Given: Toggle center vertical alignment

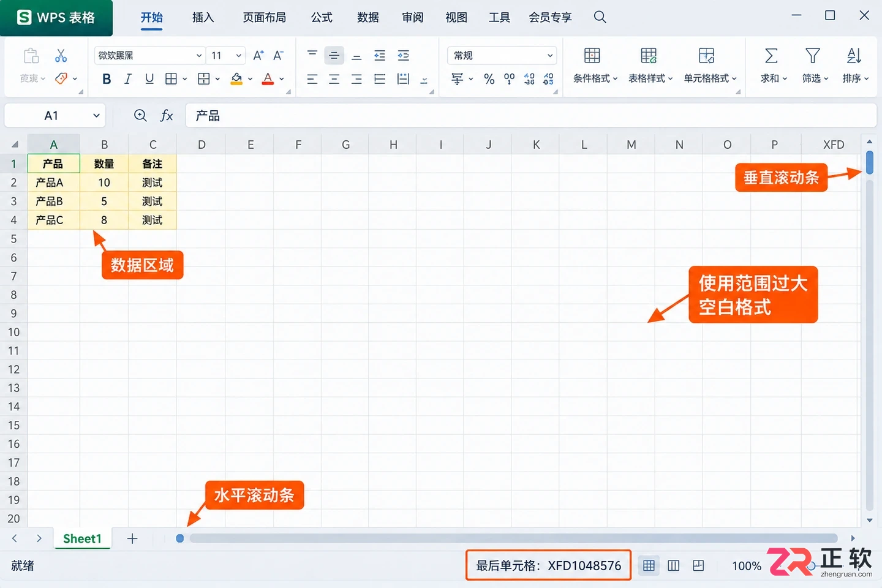Looking at the screenshot, I should (x=334, y=55).
